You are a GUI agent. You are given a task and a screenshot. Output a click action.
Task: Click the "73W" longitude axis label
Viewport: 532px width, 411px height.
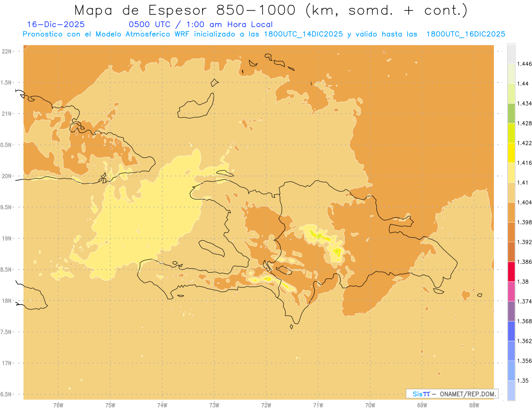(214, 405)
